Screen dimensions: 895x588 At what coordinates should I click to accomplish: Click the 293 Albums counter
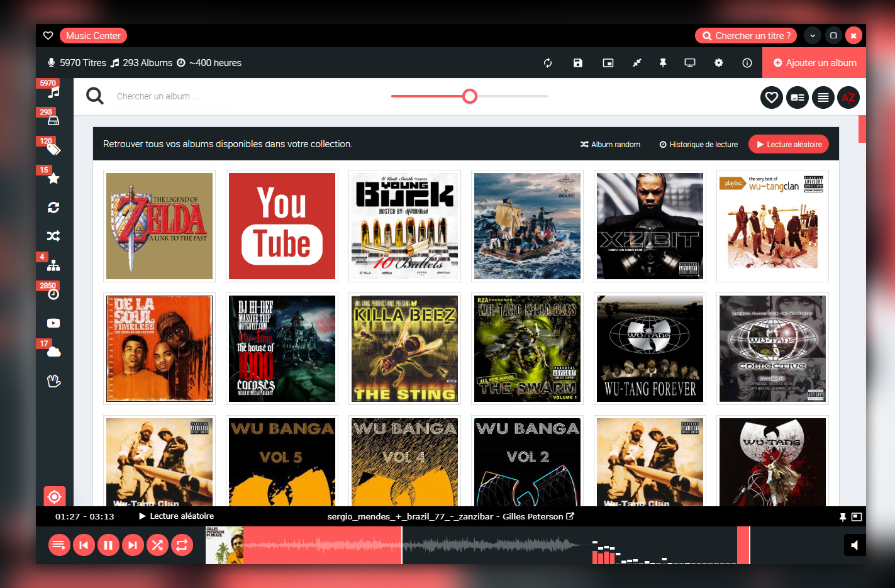point(142,63)
